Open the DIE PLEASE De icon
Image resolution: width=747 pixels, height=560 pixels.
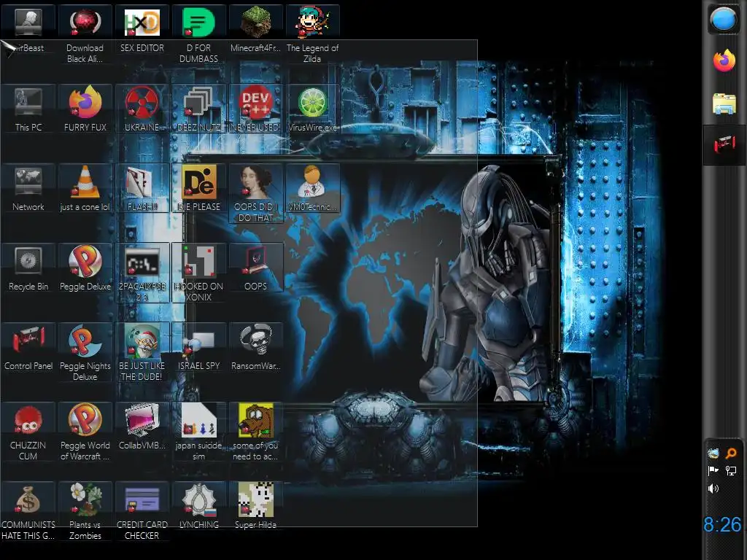[x=198, y=182]
